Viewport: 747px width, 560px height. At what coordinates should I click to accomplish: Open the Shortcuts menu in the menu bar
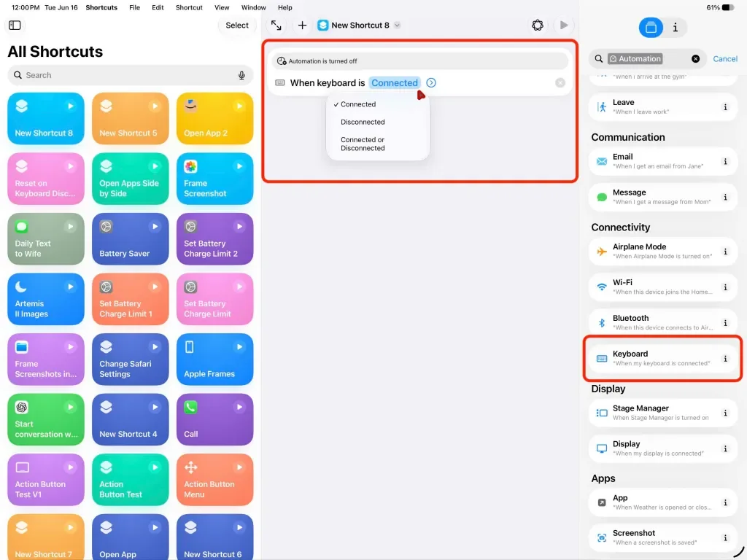pos(101,7)
